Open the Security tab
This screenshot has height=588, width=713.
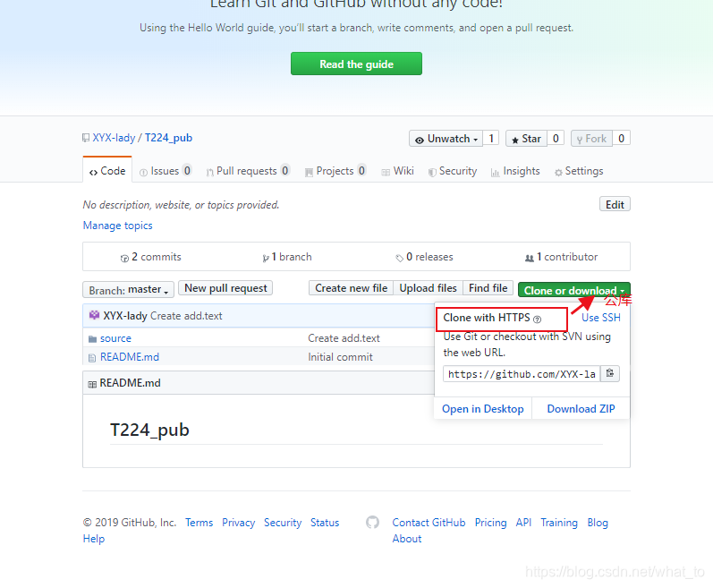click(x=453, y=171)
